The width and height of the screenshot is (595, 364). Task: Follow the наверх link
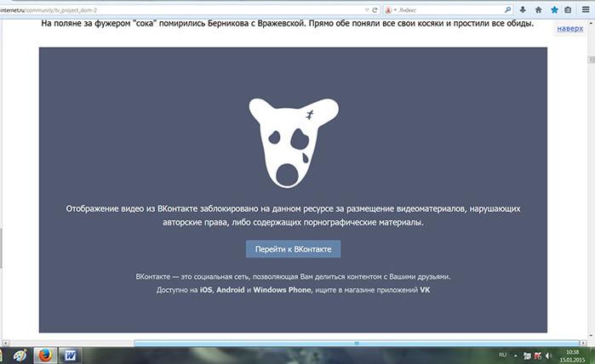[570, 28]
